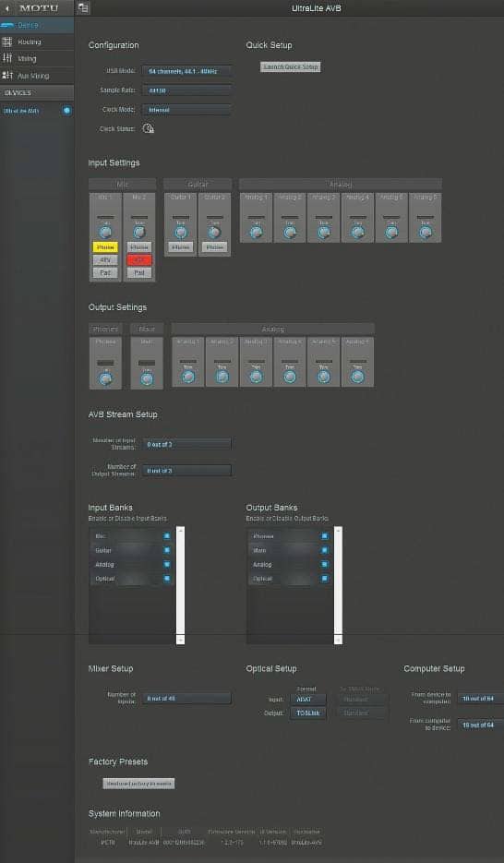Toggle the Phones output bank checkbox

click(325, 535)
